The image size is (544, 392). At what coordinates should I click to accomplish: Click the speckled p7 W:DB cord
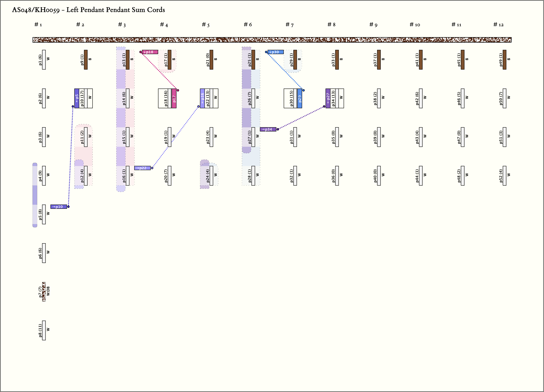44,292
